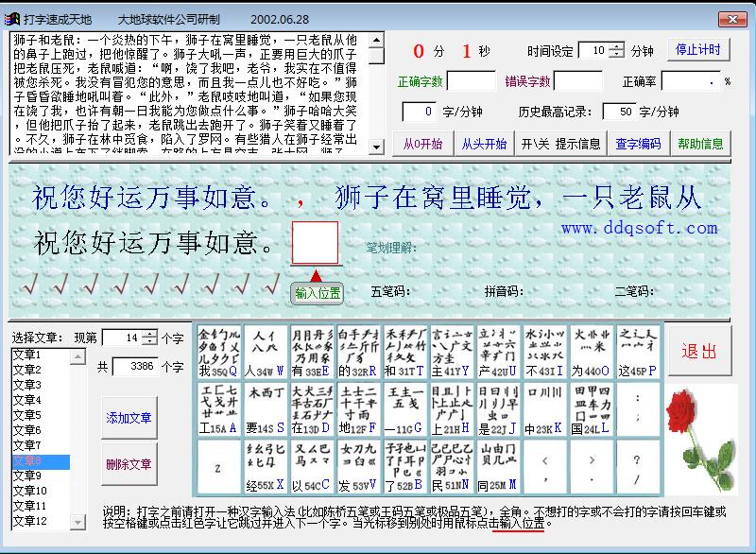Click the 退出 exit button
756x554 pixels.
(x=701, y=351)
